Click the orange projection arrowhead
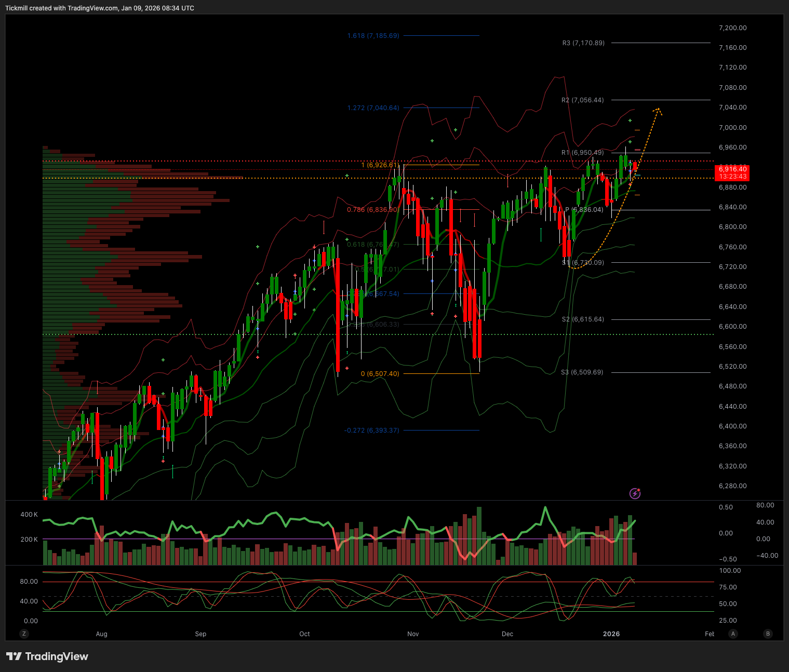 (658, 110)
